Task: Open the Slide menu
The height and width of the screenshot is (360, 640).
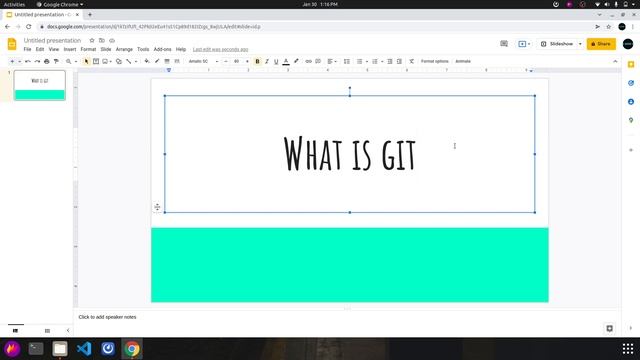Action: [106, 49]
